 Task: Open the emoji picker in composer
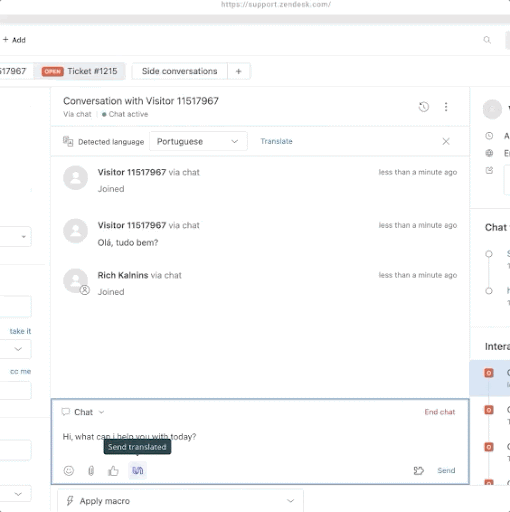click(x=69, y=471)
